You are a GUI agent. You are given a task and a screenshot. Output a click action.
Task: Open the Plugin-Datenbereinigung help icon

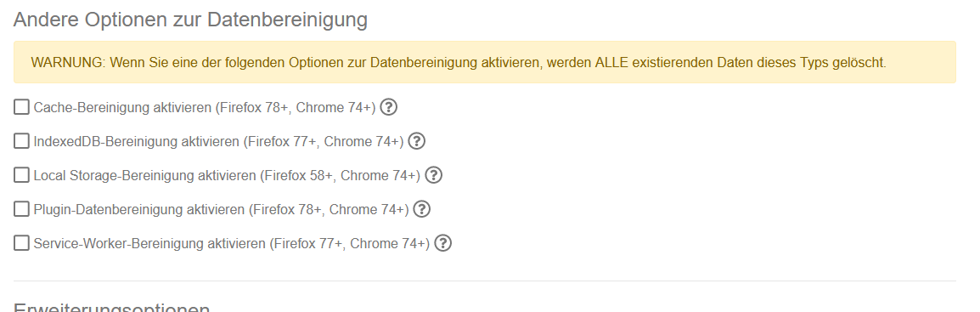coord(423,209)
